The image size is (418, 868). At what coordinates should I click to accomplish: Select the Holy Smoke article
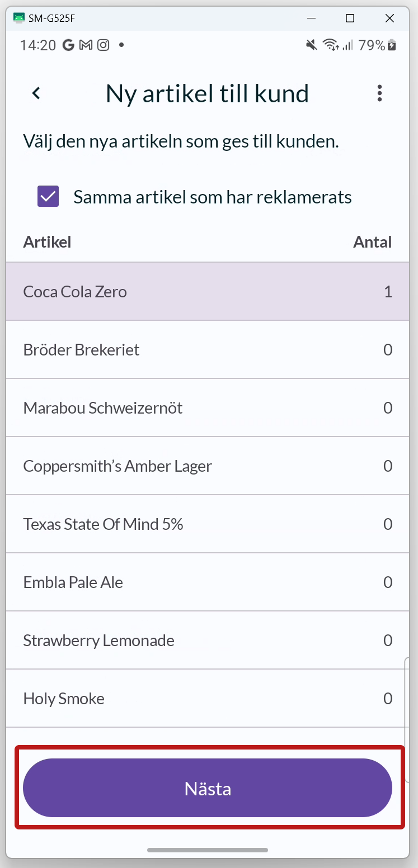(x=208, y=699)
